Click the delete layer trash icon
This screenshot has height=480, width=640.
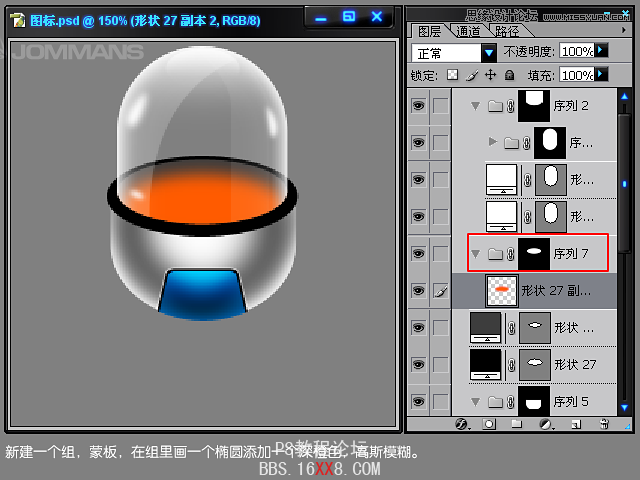(604, 424)
